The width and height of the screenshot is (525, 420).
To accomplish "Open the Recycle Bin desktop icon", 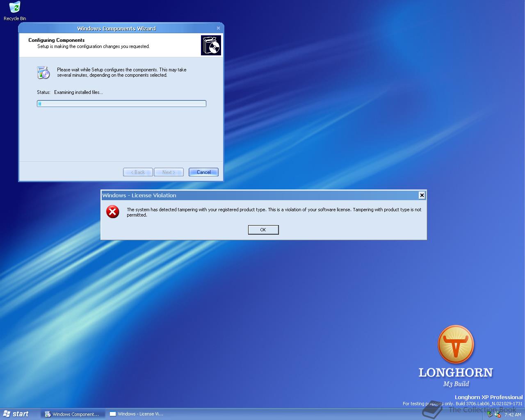I will point(14,11).
